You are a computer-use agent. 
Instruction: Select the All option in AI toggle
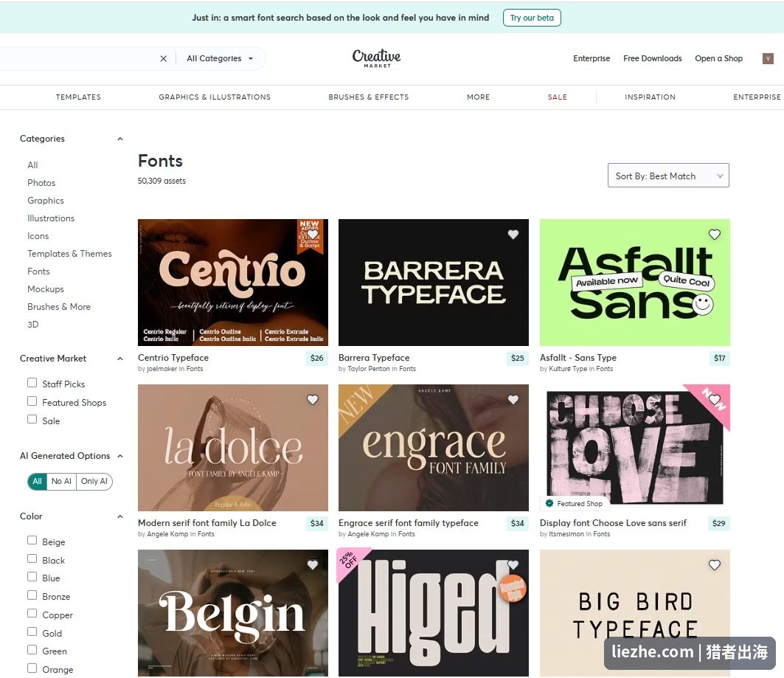click(37, 481)
